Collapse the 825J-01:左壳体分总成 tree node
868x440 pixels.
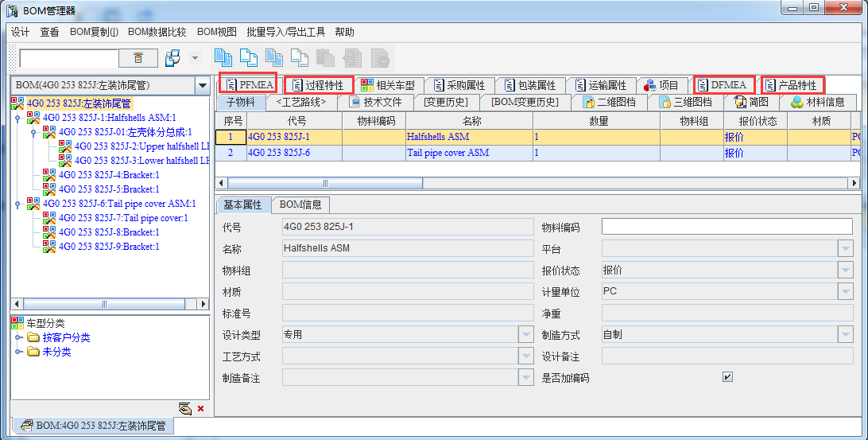[x=33, y=132]
